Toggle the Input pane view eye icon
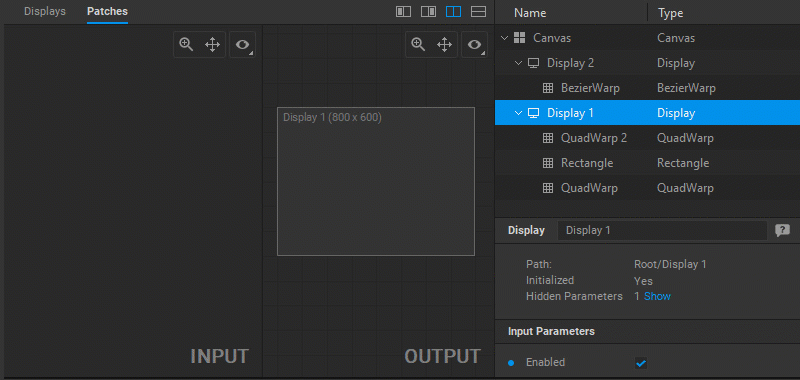800x380 pixels. (242, 45)
